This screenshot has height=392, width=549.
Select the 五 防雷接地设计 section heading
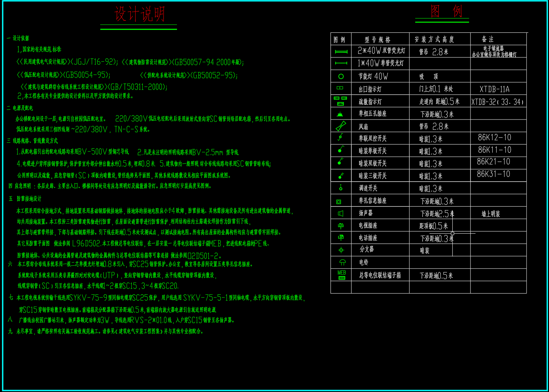pyautogui.click(x=25, y=199)
